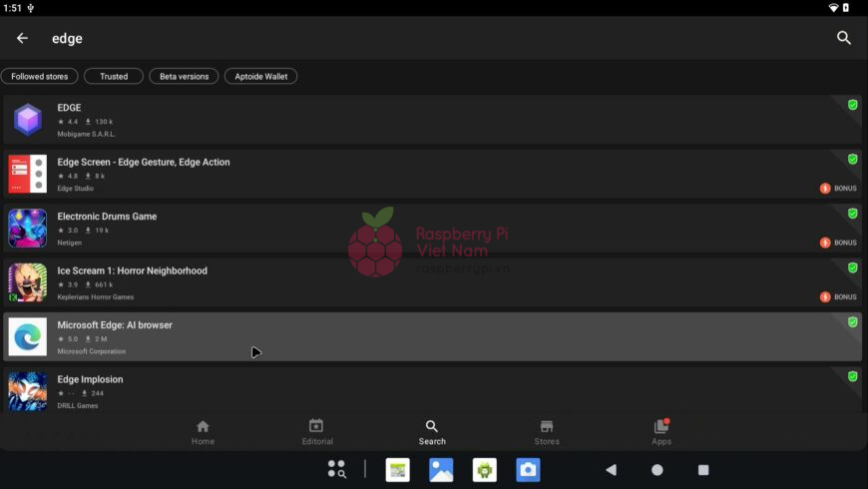Image resolution: width=868 pixels, height=489 pixels.
Task: Click the back arrow in search bar
Action: [x=22, y=38]
